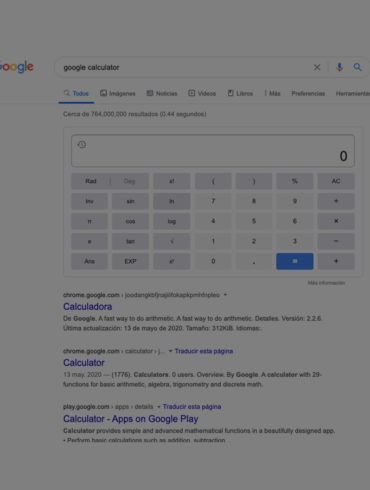
Task: Select the square root key
Action: (172, 241)
